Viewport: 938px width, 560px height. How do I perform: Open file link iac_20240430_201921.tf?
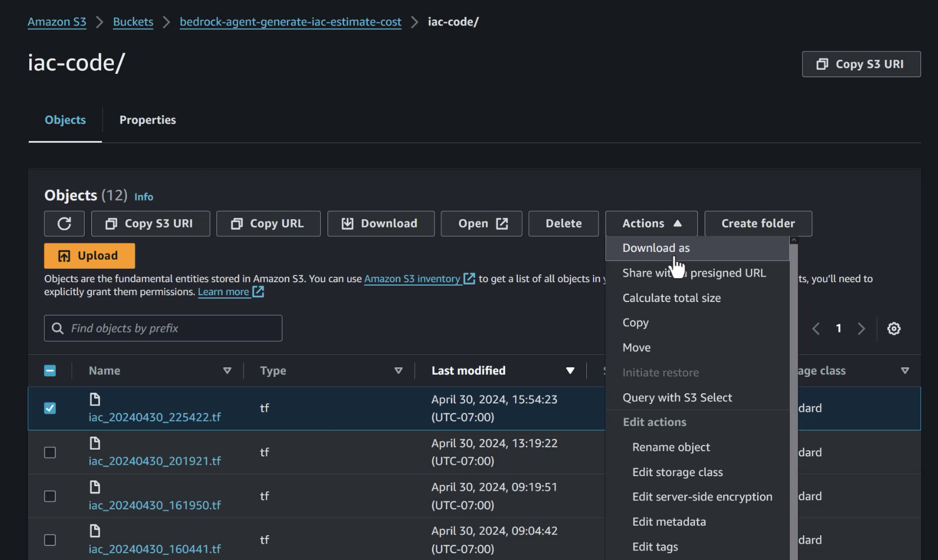[154, 461]
